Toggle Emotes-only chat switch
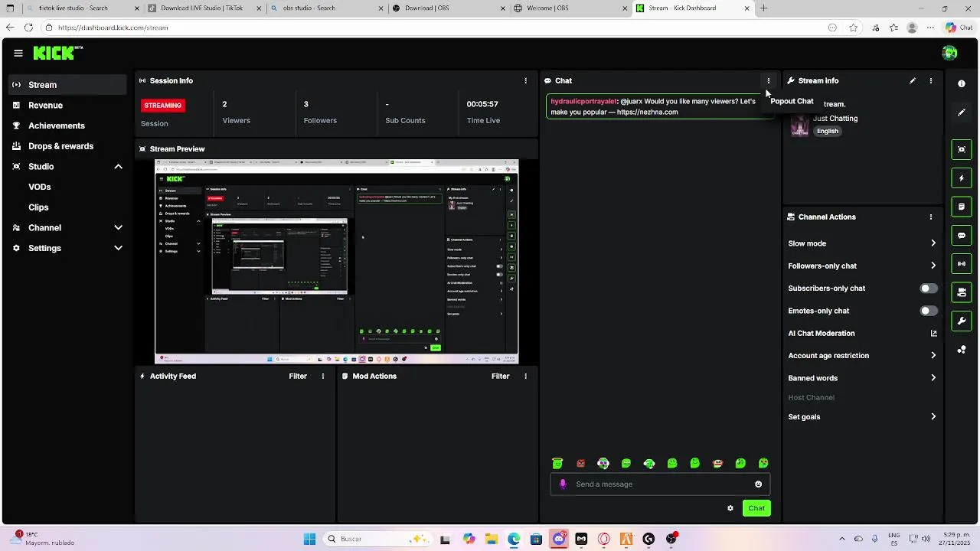Viewport: 980px width, 551px height. click(928, 311)
